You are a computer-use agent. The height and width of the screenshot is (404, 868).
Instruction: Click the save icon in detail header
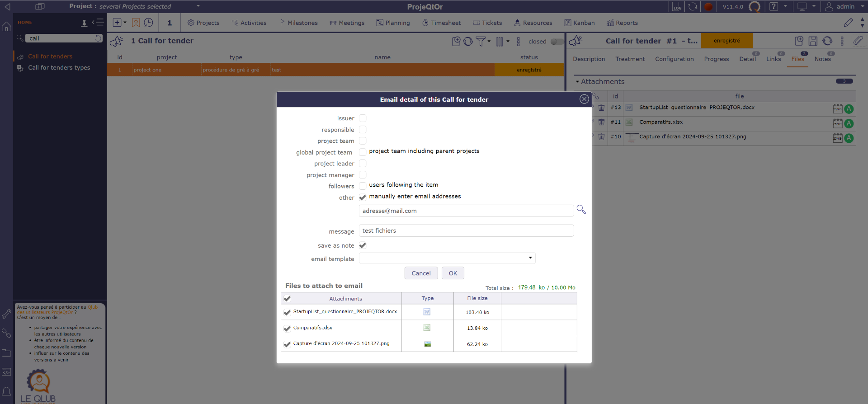pyautogui.click(x=813, y=41)
